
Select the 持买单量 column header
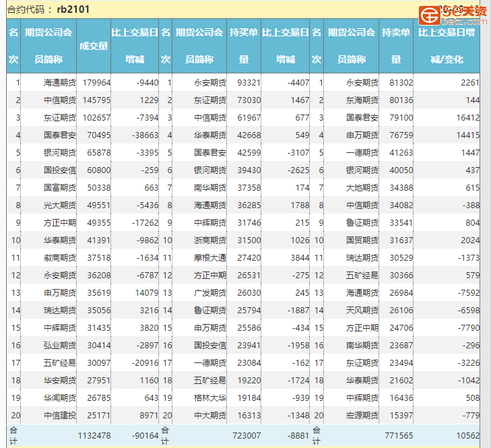pyautogui.click(x=244, y=46)
